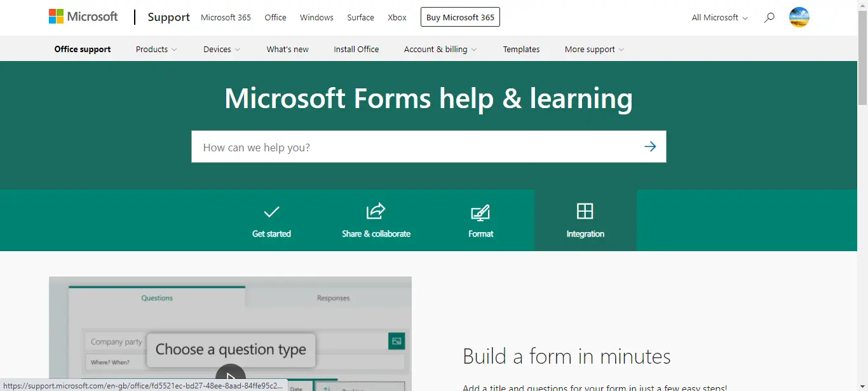Click the Microsoft logo
This screenshot has height=391, width=868.
point(83,17)
